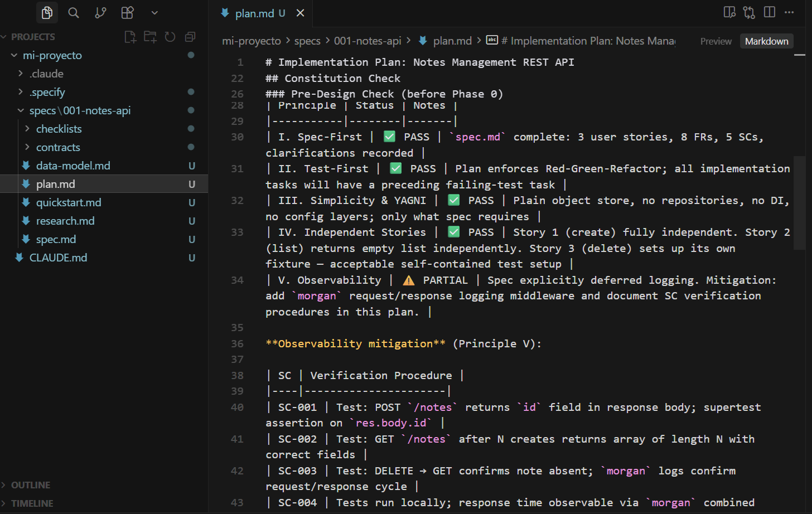Switch editor to Preview mode
The height and width of the screenshot is (514, 812).
tap(716, 41)
